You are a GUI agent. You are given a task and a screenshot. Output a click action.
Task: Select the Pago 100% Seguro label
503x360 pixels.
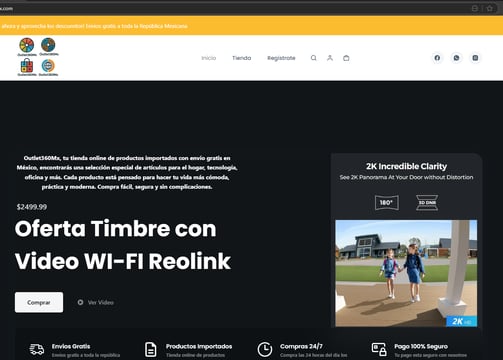point(421,346)
